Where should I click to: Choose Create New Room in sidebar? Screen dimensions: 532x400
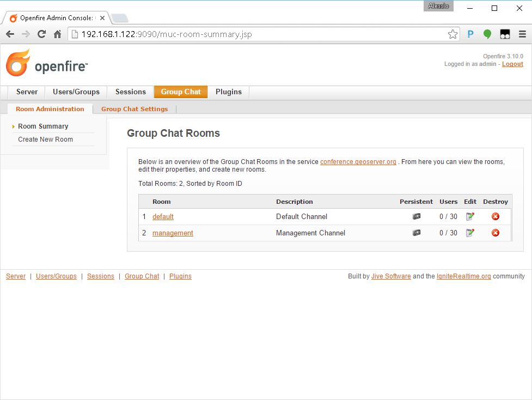[x=45, y=140]
